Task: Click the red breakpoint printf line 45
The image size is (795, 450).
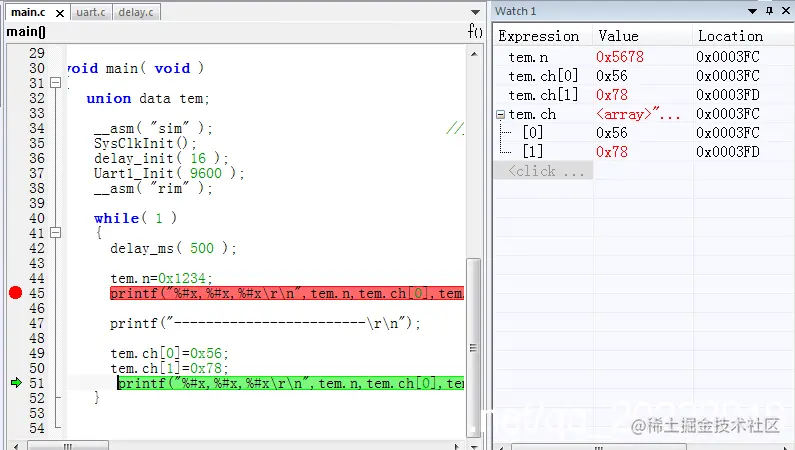Action: pyautogui.click(x=287, y=293)
